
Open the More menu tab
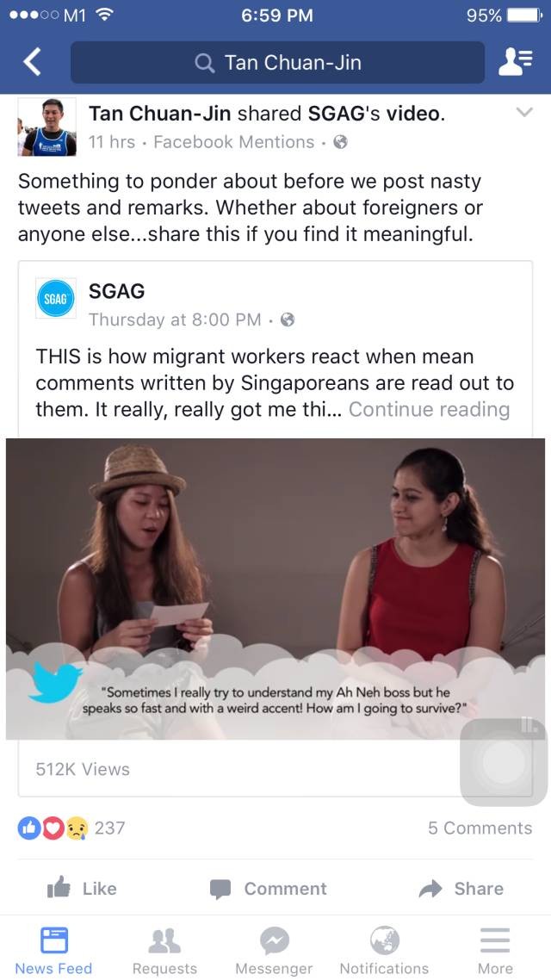[x=495, y=949]
